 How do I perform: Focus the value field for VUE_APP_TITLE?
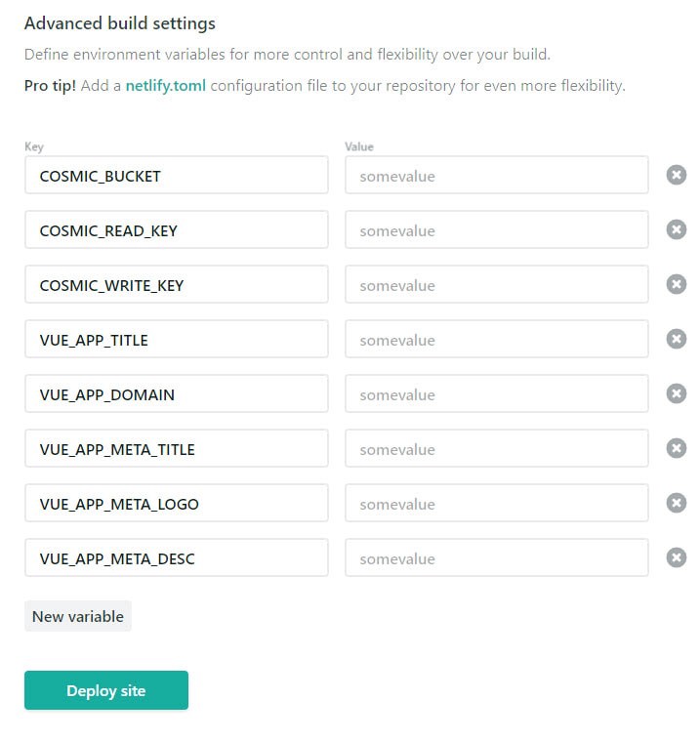tap(496, 340)
